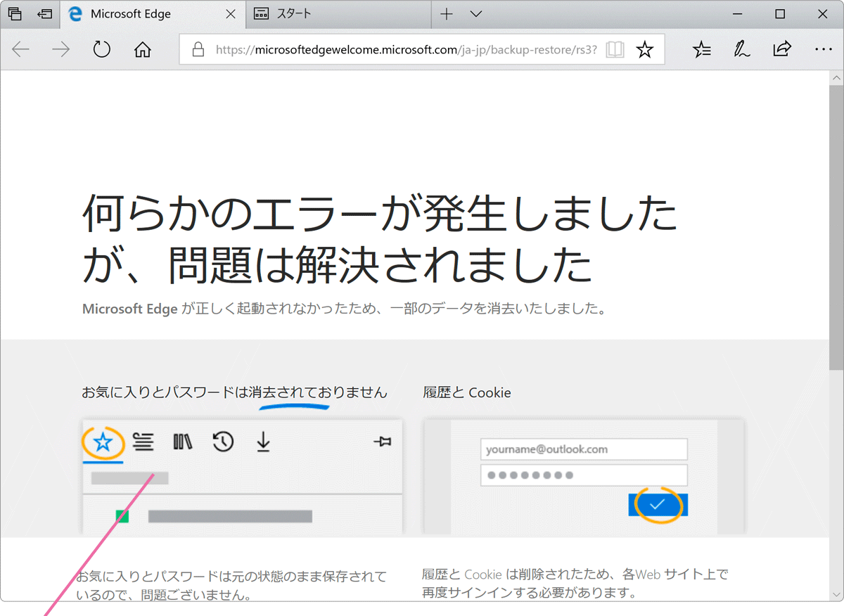Screen dimensions: 844x616
Task: Close the Edge window
Action: (x=821, y=14)
